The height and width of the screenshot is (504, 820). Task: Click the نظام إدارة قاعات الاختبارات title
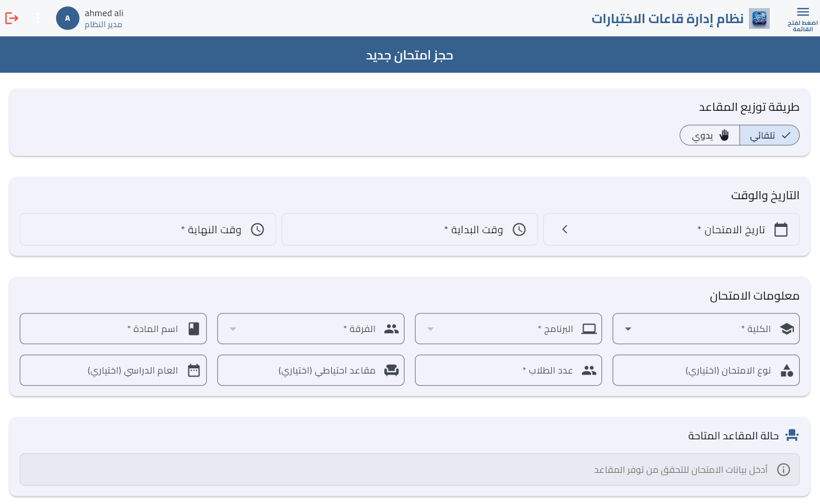tap(667, 18)
